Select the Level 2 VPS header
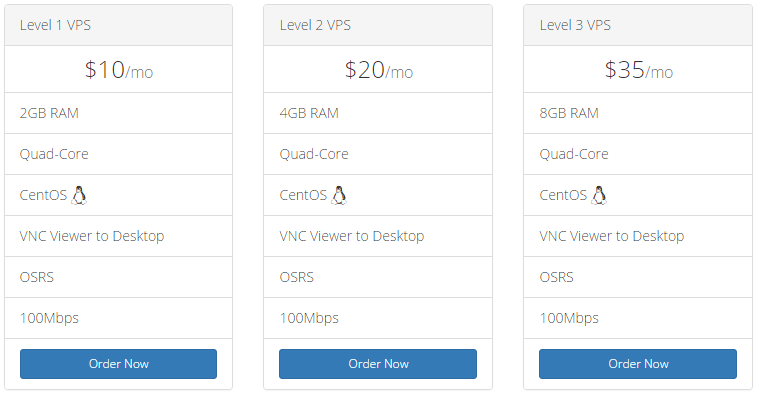Viewport: 761px width, 396px height. (x=378, y=25)
